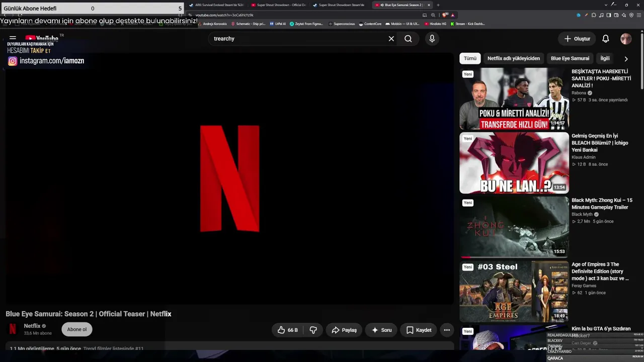This screenshot has width=644, height=362.
Task: Open the three-dot more actions menu
Action: [x=447, y=330]
